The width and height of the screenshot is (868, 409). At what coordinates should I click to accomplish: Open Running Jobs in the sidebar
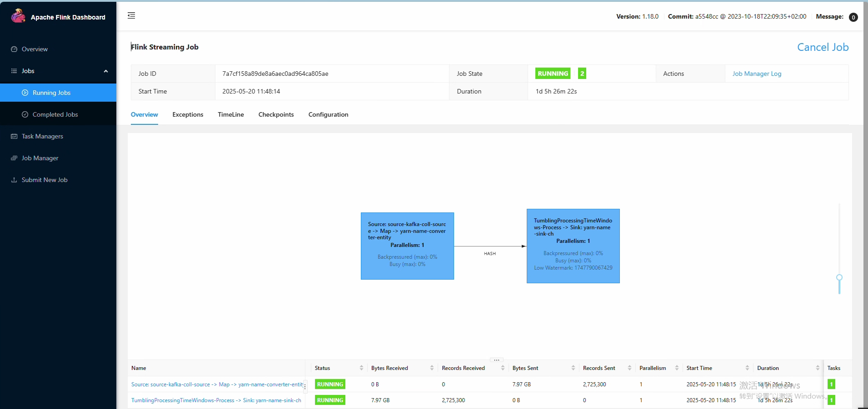[58, 93]
